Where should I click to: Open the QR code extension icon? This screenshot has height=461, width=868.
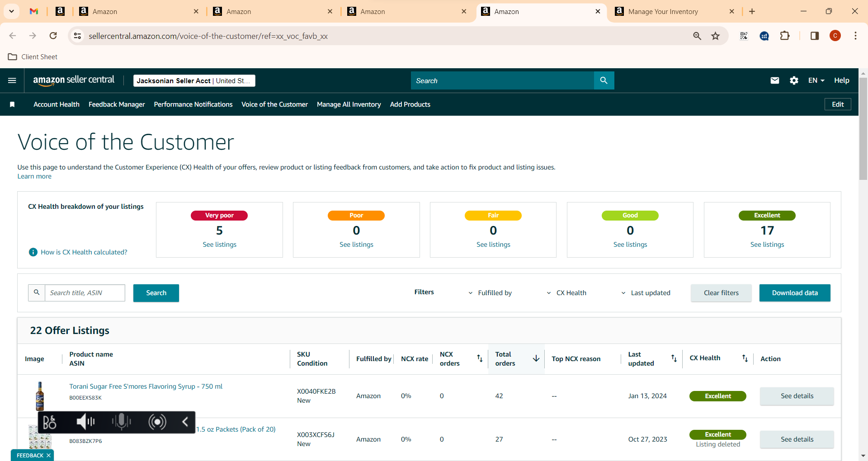click(744, 36)
